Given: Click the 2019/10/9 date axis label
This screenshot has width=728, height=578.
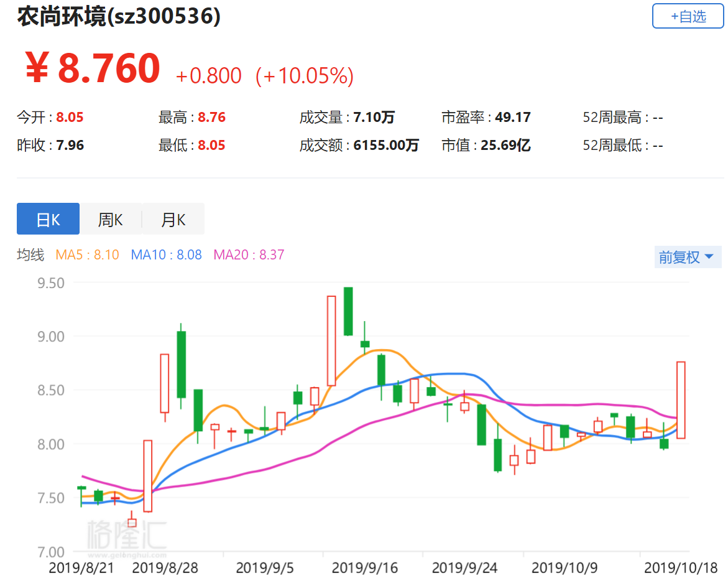Looking at the screenshot, I should (564, 568).
